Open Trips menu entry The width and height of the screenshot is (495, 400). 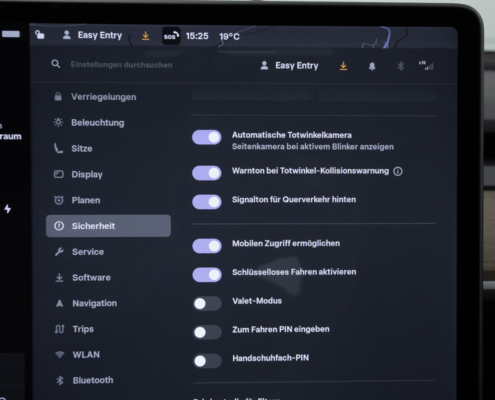click(x=108, y=329)
